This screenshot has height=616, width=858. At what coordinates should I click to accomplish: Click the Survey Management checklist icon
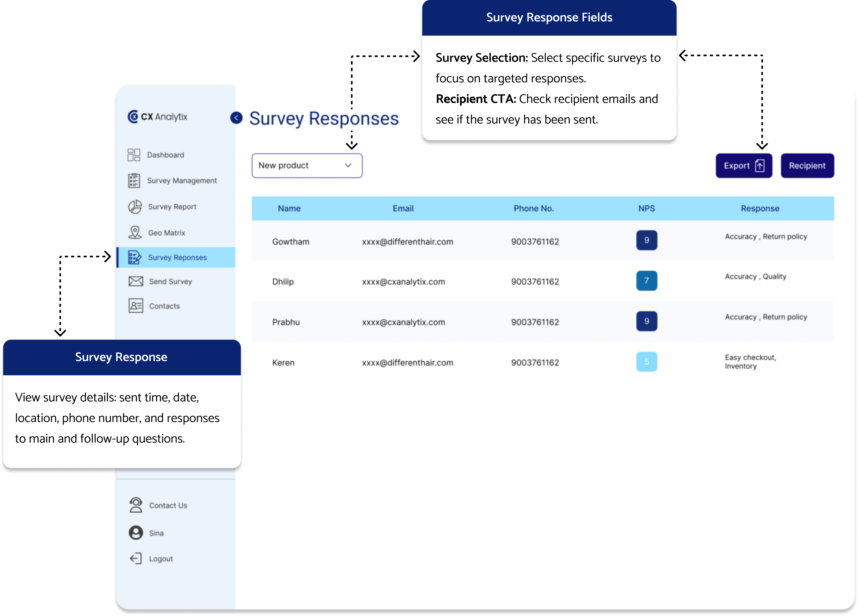(x=134, y=181)
